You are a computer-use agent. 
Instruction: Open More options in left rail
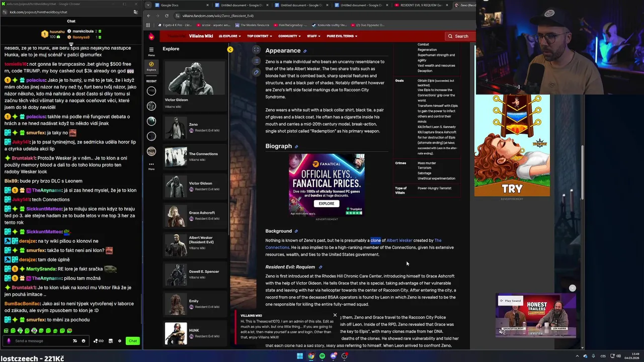click(x=151, y=165)
